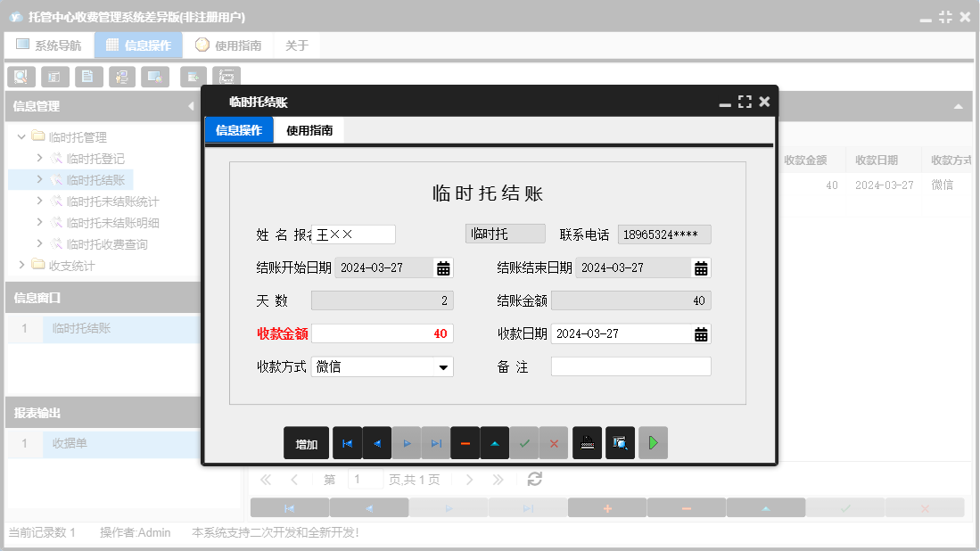Open the print receipt icon
The image size is (980, 551).
(x=587, y=443)
